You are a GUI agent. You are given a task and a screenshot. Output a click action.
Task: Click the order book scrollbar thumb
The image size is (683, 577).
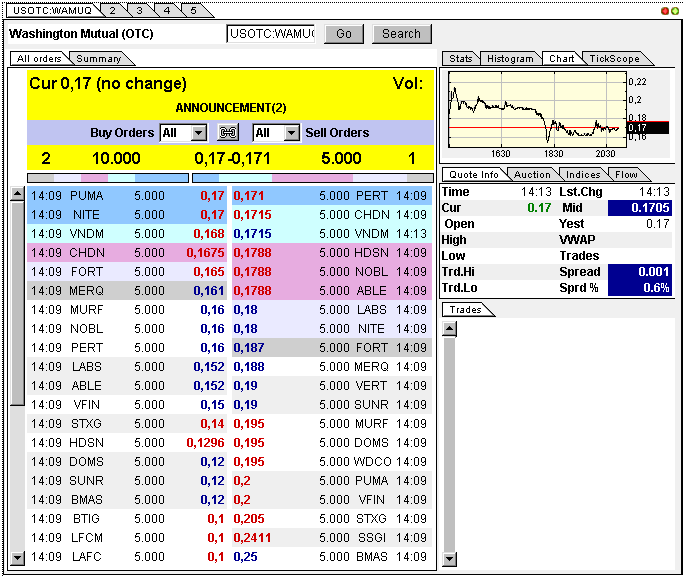[17, 303]
